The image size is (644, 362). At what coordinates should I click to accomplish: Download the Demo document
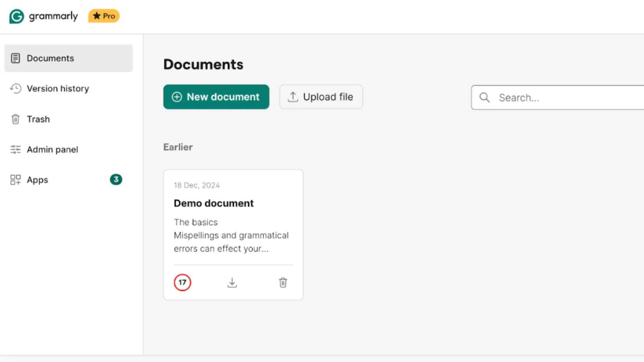pos(232,282)
